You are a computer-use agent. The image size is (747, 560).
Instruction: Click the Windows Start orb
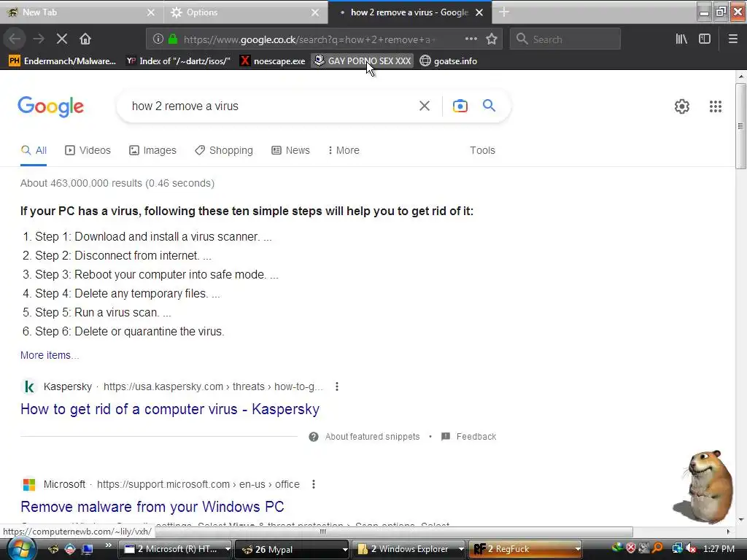[x=21, y=549]
